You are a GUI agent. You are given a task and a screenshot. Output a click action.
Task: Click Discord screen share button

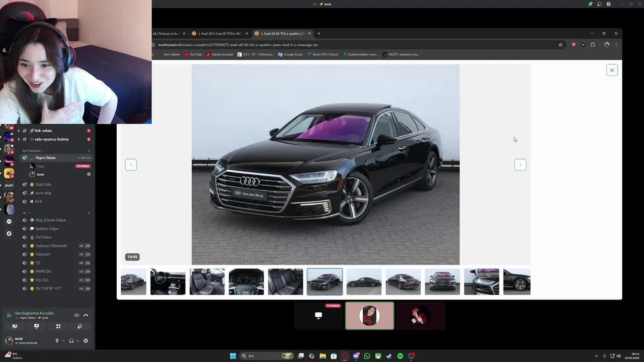(x=36, y=326)
